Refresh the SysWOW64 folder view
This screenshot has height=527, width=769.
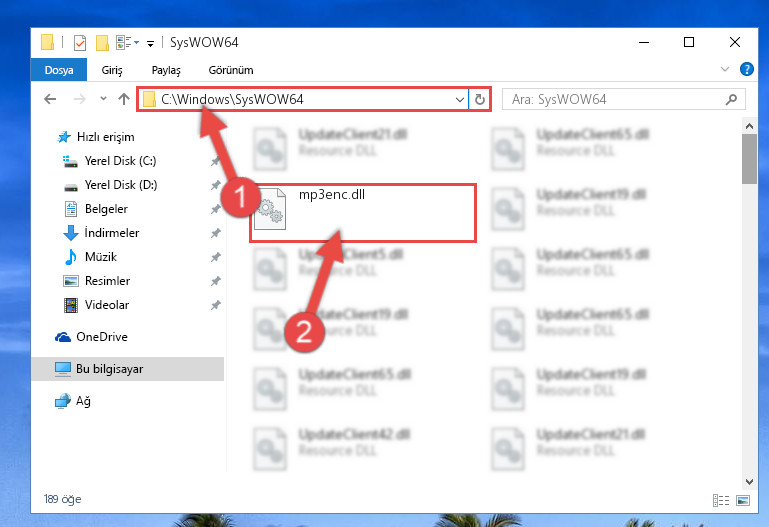coord(480,100)
